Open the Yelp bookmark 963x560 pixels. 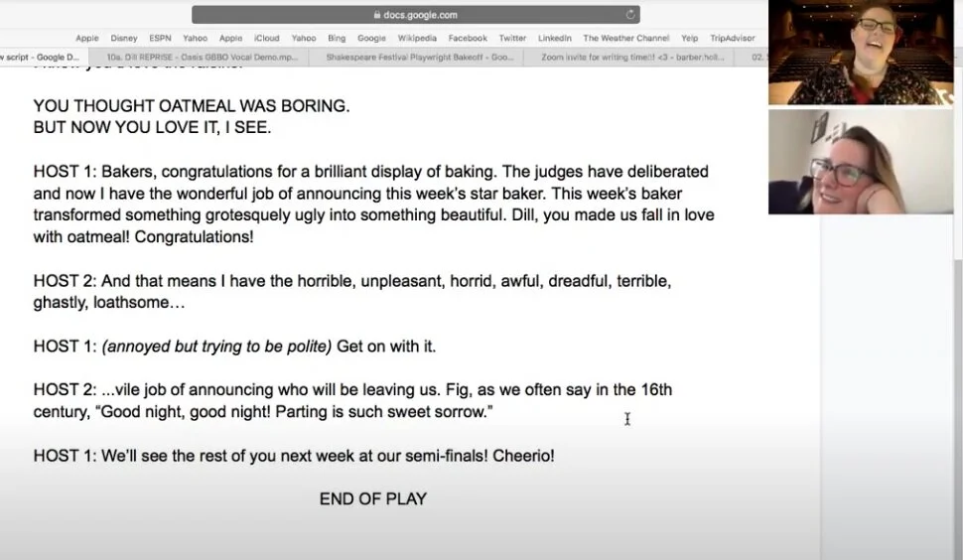coord(689,38)
